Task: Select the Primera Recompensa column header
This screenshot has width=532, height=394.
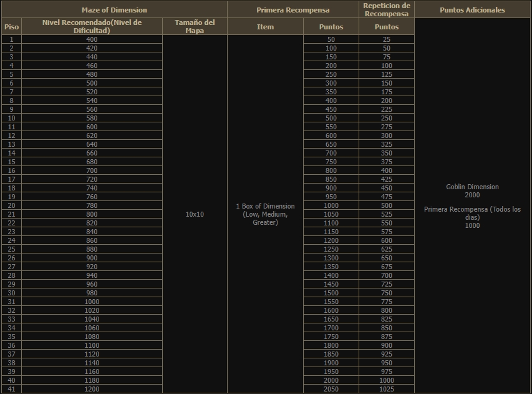Action: [293, 10]
